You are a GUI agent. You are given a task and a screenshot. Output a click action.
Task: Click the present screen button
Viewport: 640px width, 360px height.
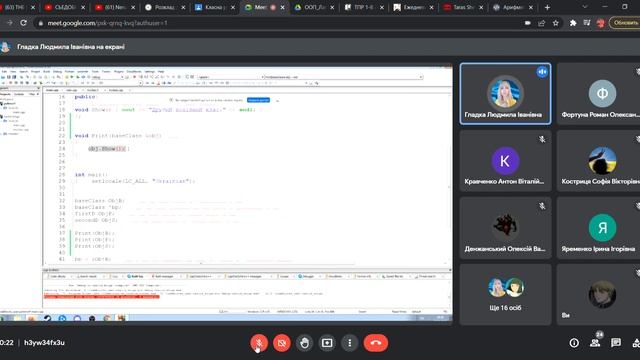tap(327, 343)
